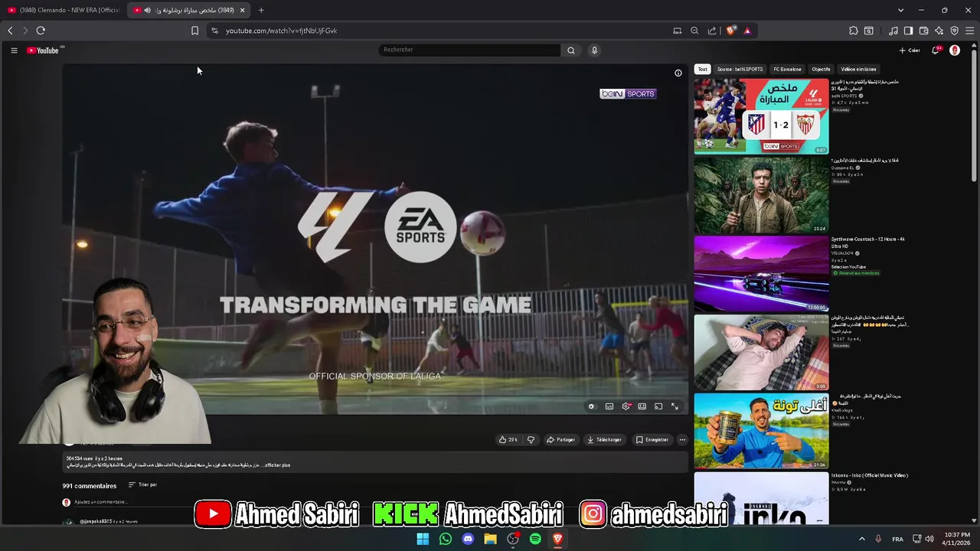Toggle the browser sidebar panel
This screenshot has width=980, height=551.
tap(908, 31)
